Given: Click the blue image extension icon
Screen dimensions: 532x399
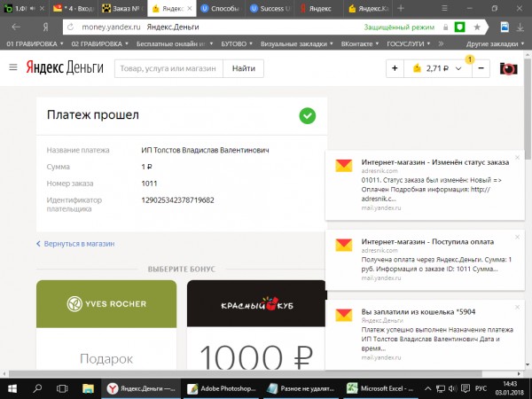Looking at the screenshot, I should coord(505,27).
